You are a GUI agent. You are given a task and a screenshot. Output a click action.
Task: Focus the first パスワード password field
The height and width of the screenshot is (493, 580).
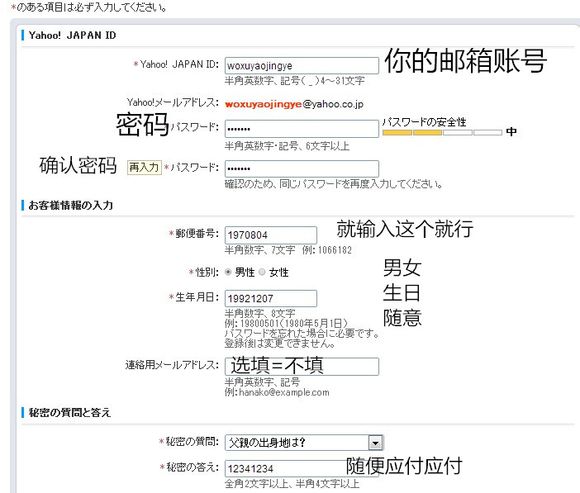tap(301, 128)
